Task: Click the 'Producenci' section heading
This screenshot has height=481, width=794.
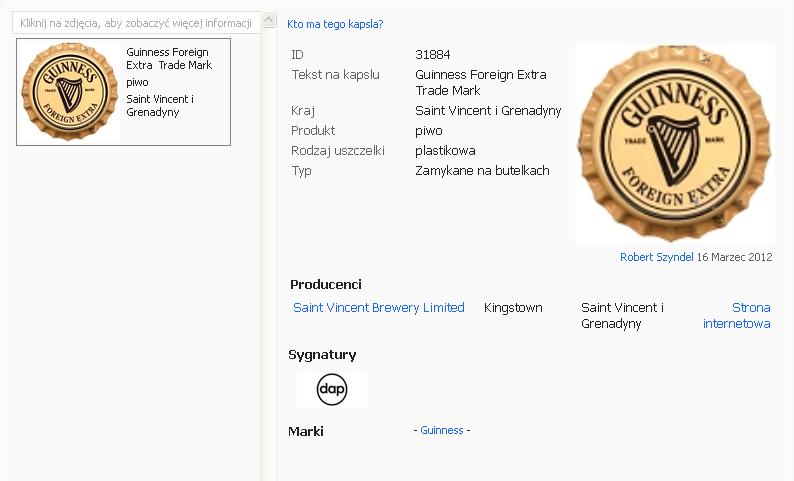Action: (x=326, y=285)
